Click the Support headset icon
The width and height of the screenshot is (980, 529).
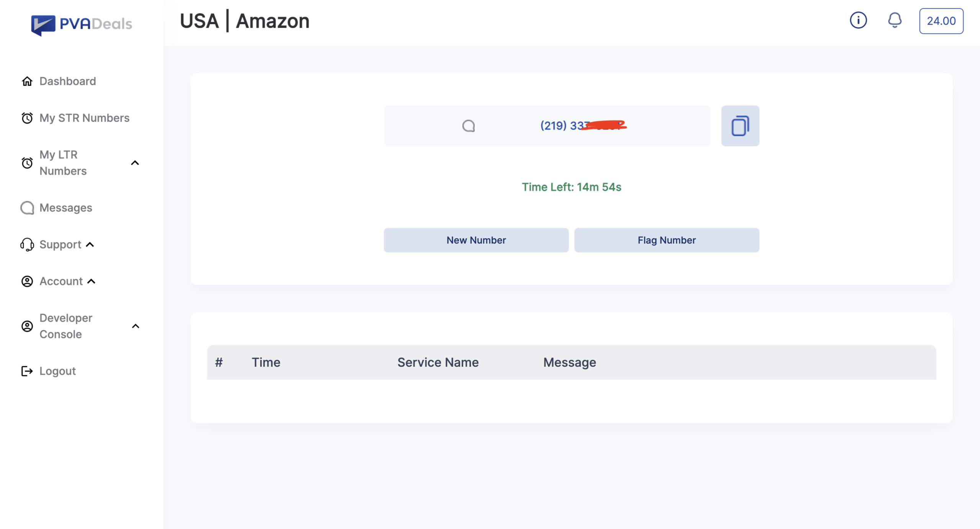pyautogui.click(x=27, y=245)
